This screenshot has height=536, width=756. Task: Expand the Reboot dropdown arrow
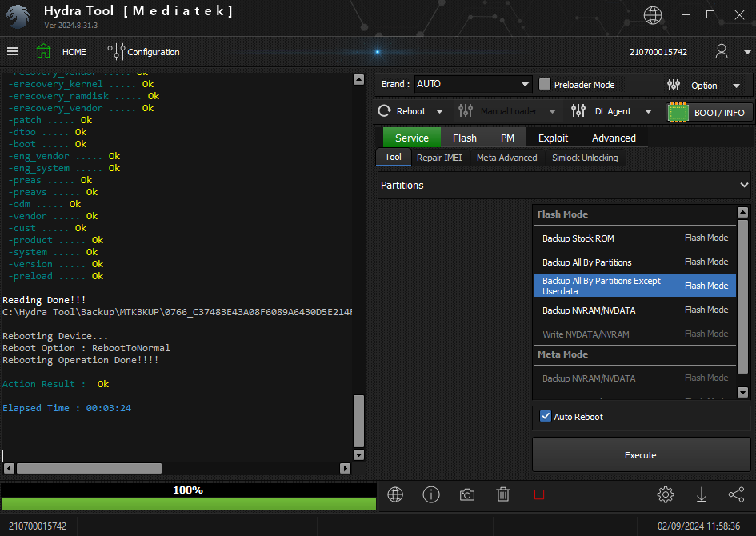click(x=439, y=112)
